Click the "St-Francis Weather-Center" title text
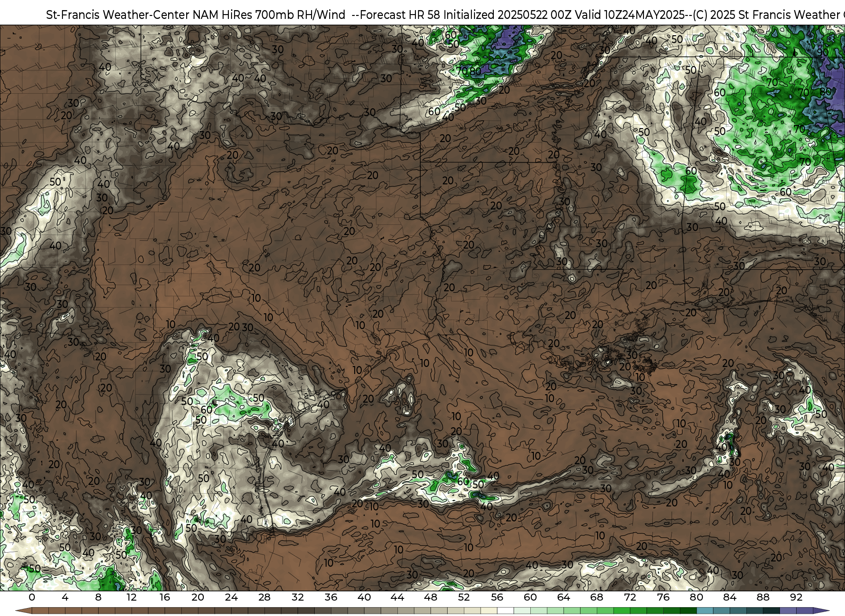This screenshot has width=845, height=616. 118,15
